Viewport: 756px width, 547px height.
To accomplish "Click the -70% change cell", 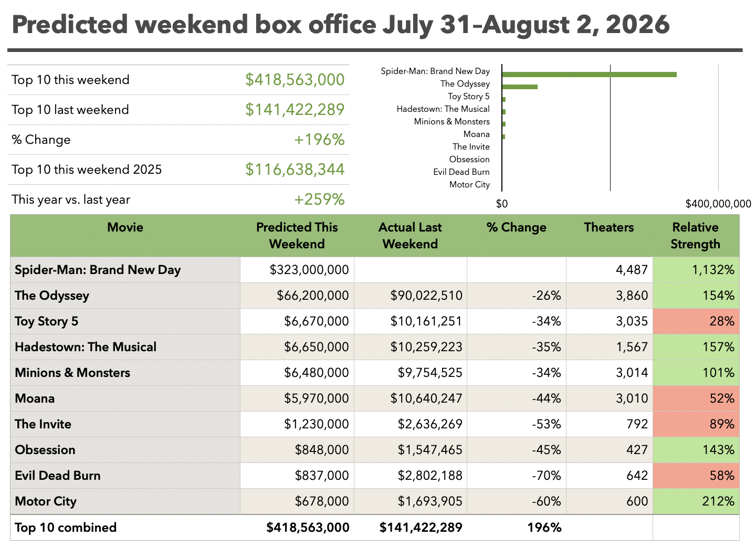I will click(517, 476).
